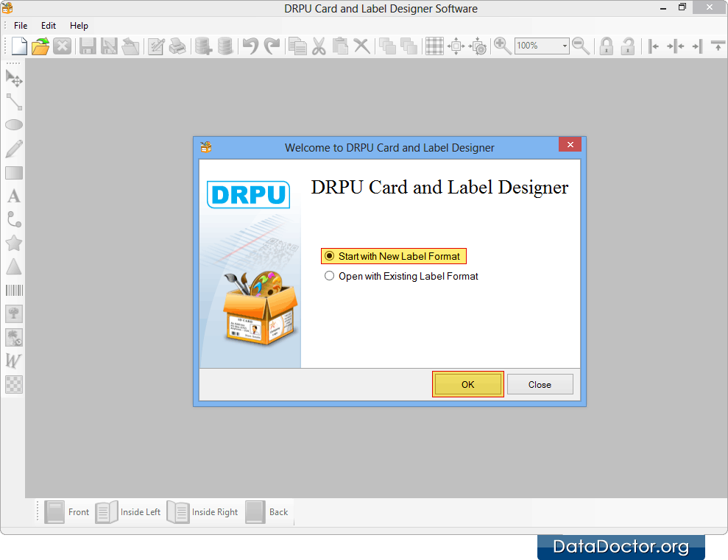The height and width of the screenshot is (560, 728).
Task: Toggle the grid display icon
Action: click(434, 46)
